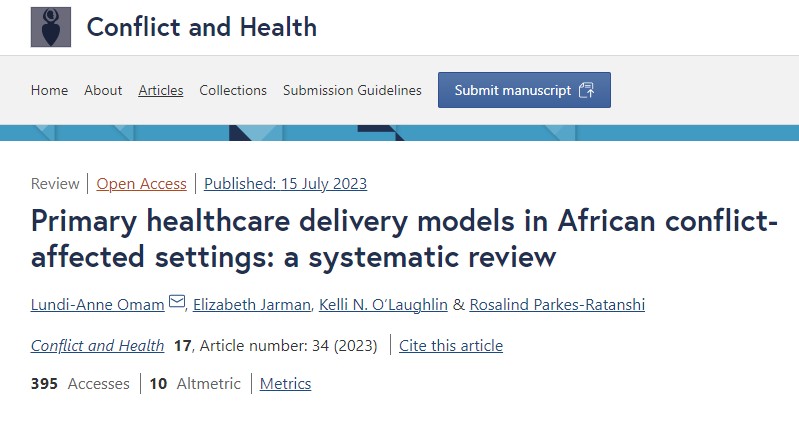Viewport: 799px width, 423px height.
Task: Click the Conflict and Health header title
Action: 202,27
